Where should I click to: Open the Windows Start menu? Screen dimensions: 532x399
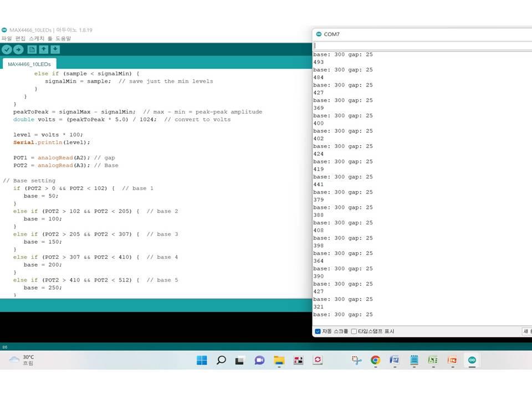point(202,360)
